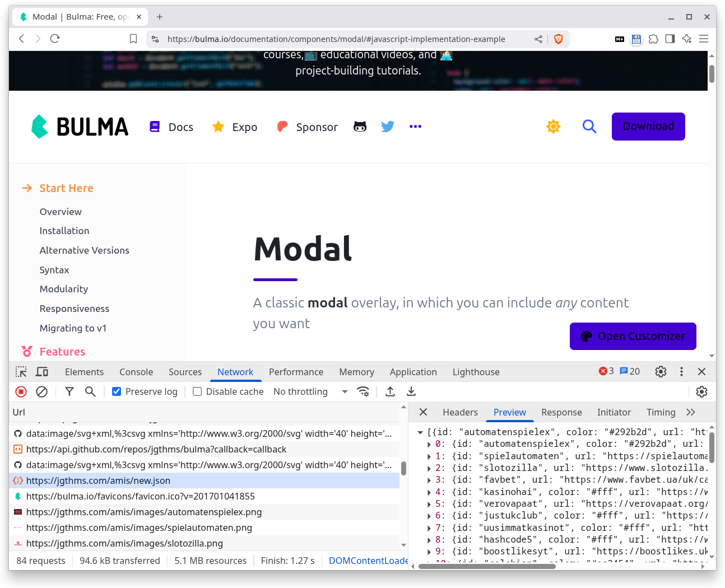Screen dimensions: 725x588
Task: Open Migrating to v1 sidebar link
Action: (x=73, y=328)
